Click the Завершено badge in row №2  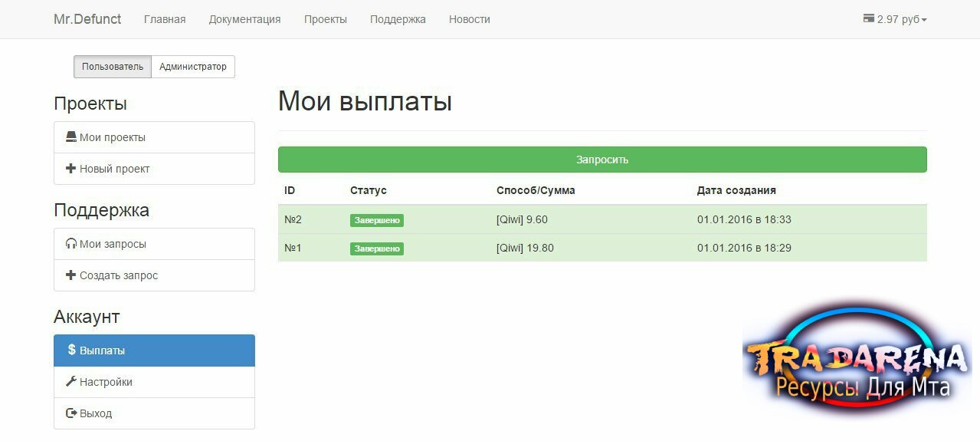tap(377, 220)
